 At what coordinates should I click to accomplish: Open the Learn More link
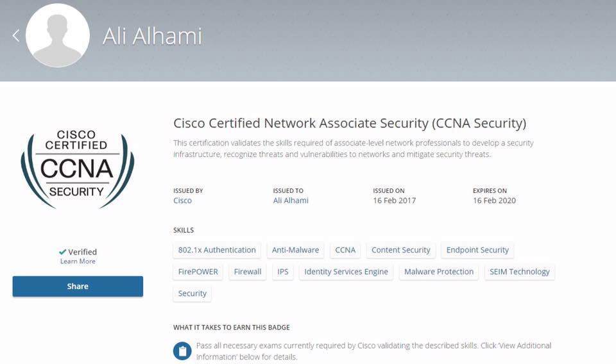[x=78, y=261]
